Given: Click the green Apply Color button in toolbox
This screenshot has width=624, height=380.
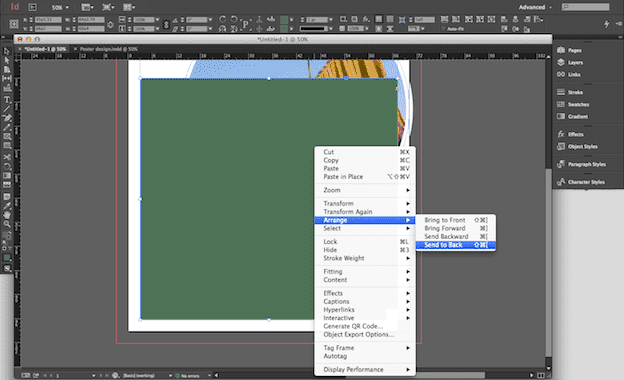Looking at the screenshot, I should (7, 258).
